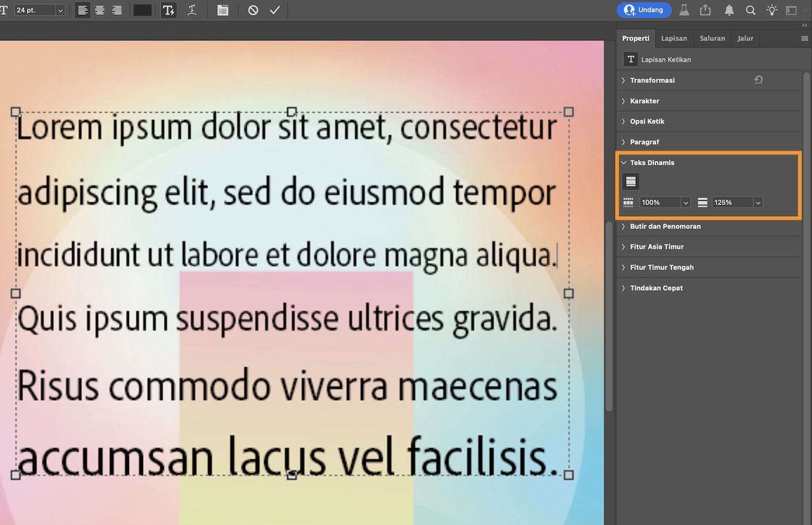Click the middle-right text box handle
Screen dimensions: 812x525
pos(569,294)
